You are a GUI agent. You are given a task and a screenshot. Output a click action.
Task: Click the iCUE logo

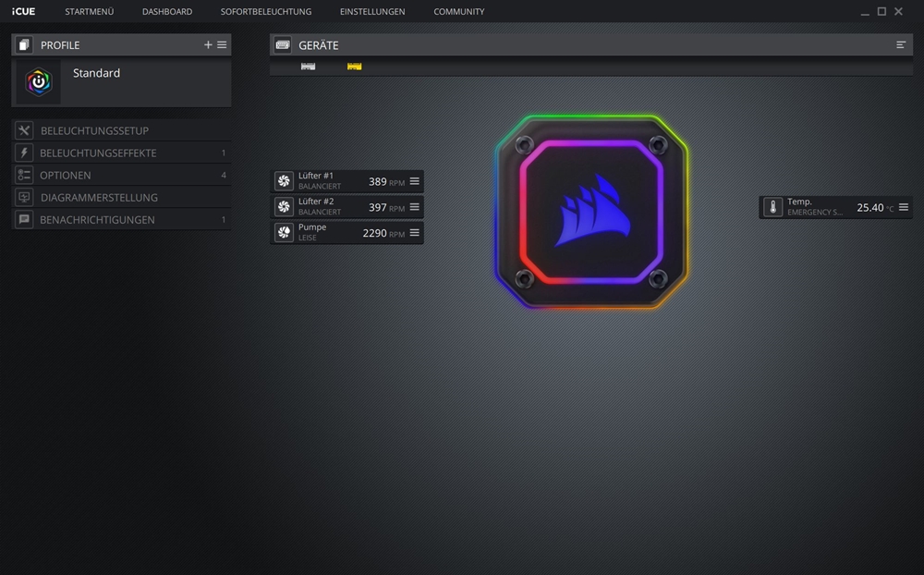click(24, 11)
